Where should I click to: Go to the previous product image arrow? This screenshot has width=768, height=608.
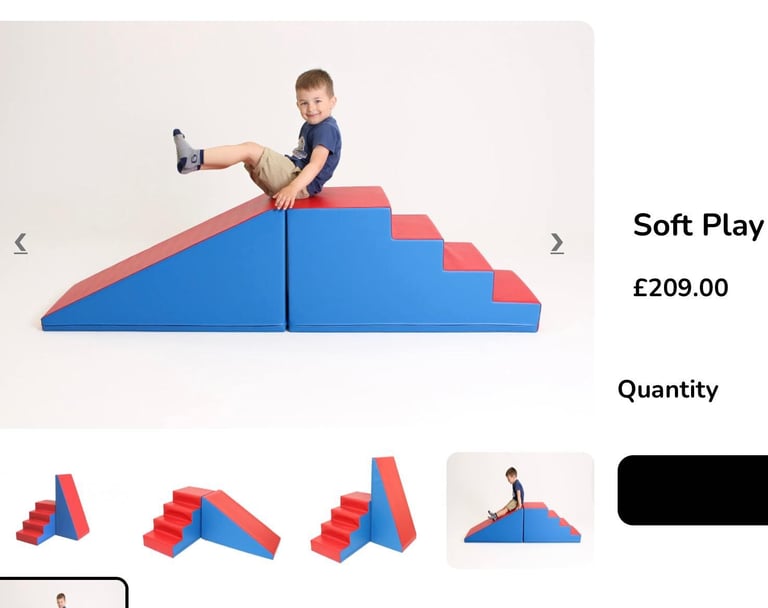coord(21,243)
